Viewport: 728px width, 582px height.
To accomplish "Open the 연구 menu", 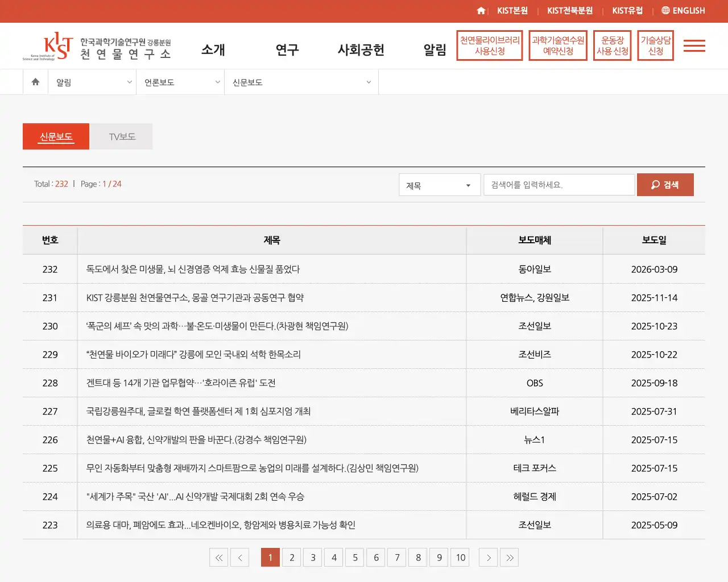I will coord(287,50).
